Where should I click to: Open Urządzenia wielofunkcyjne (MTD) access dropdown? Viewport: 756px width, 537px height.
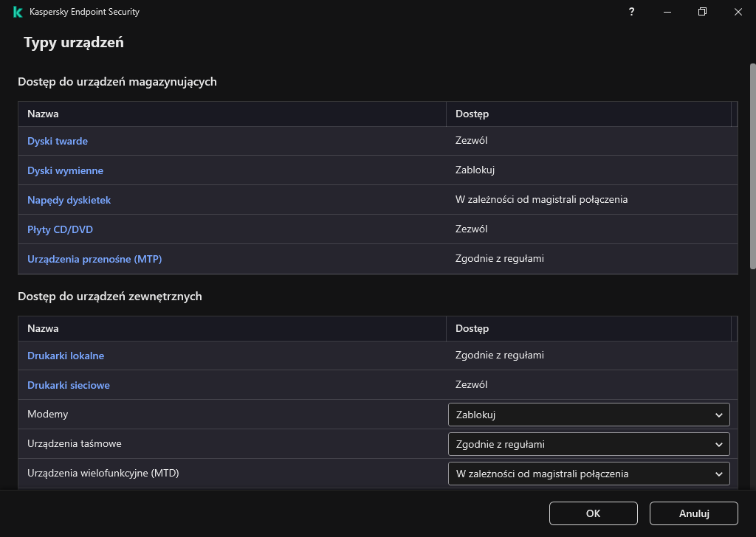pyautogui.click(x=588, y=474)
